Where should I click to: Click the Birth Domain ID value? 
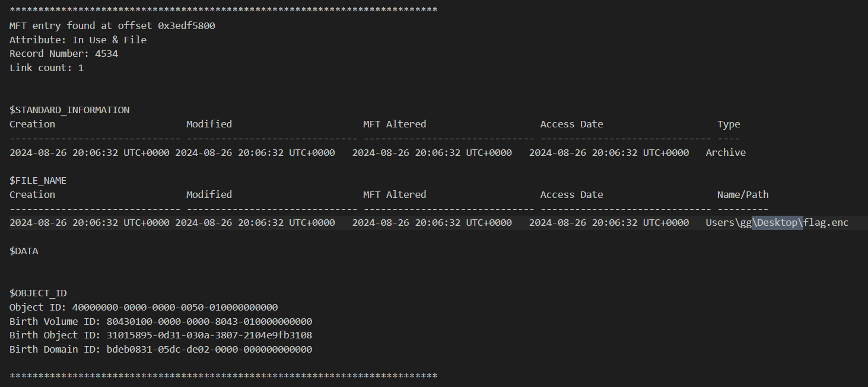209,350
